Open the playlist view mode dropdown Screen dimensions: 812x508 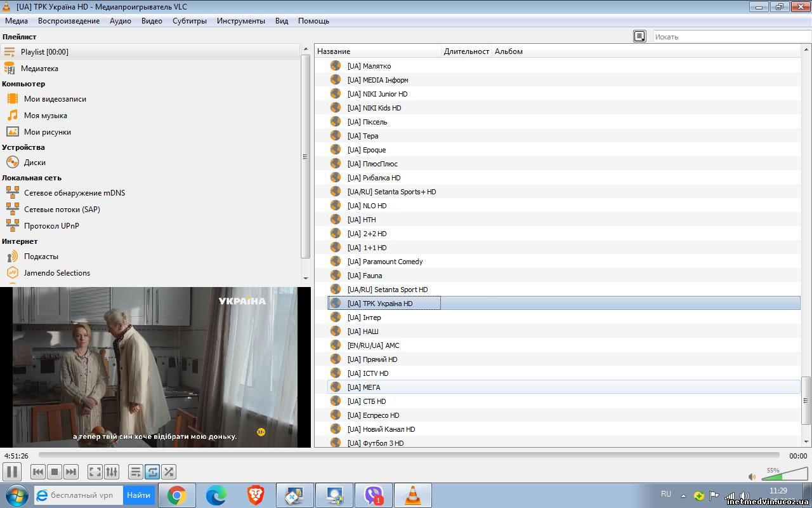pos(639,37)
